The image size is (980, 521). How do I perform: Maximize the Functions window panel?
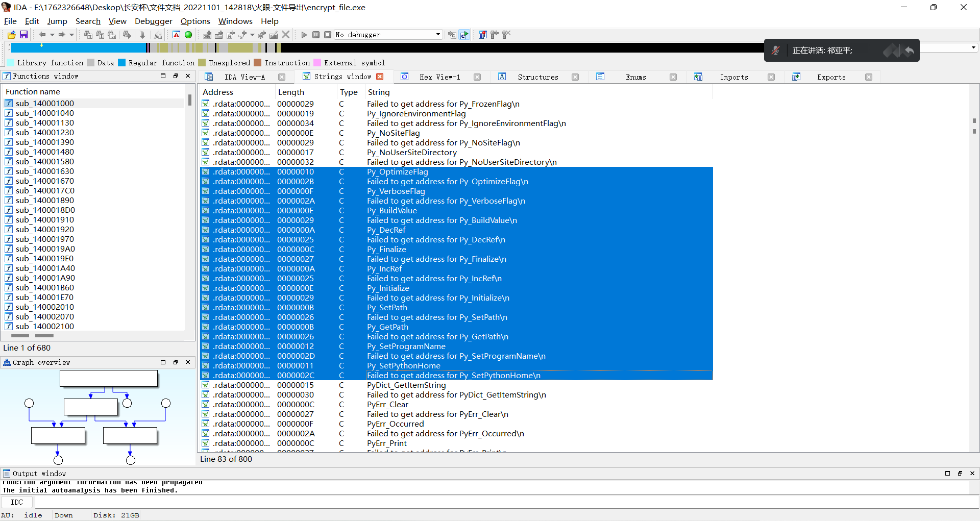click(163, 76)
